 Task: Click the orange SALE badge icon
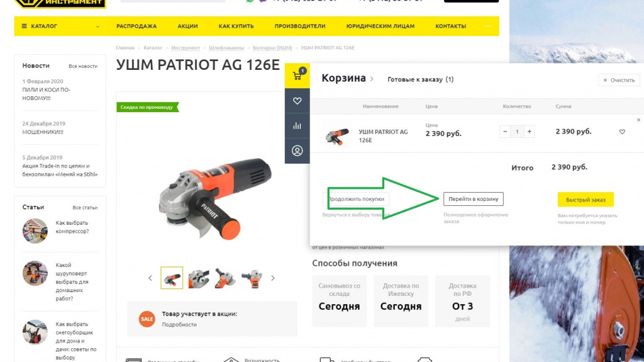click(147, 319)
